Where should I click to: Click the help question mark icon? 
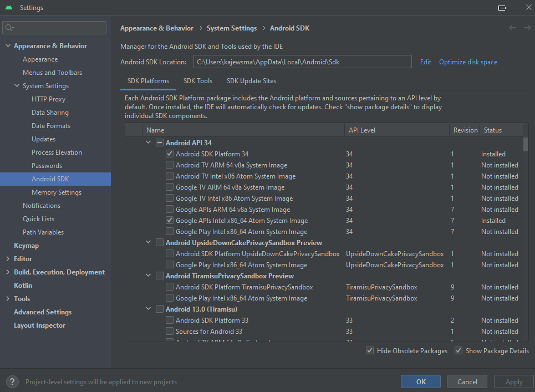click(x=12, y=381)
